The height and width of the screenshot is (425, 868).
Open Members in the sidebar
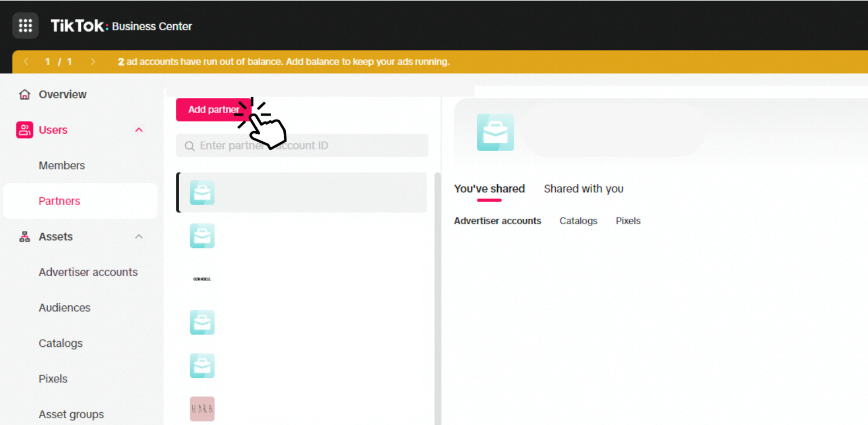(x=62, y=165)
